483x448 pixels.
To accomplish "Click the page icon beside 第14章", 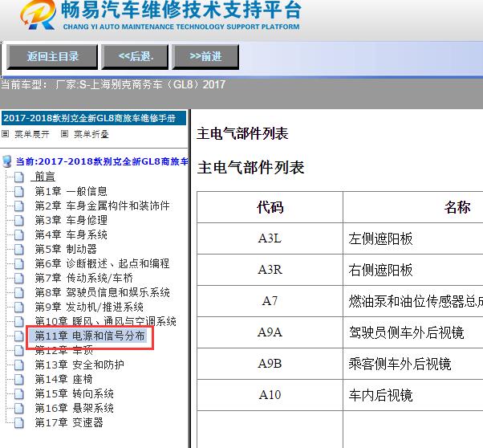I will pyautogui.click(x=19, y=380).
